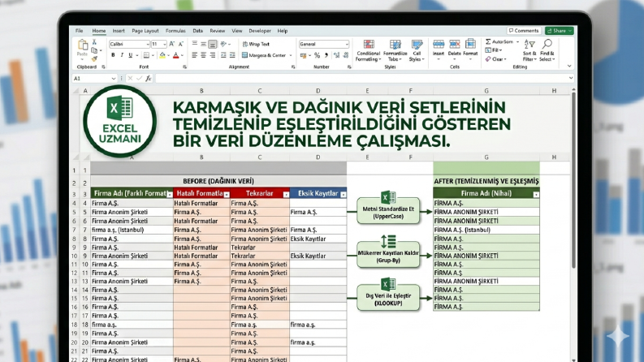644x362 pixels.
Task: Open the File menu
Action: pyautogui.click(x=80, y=31)
